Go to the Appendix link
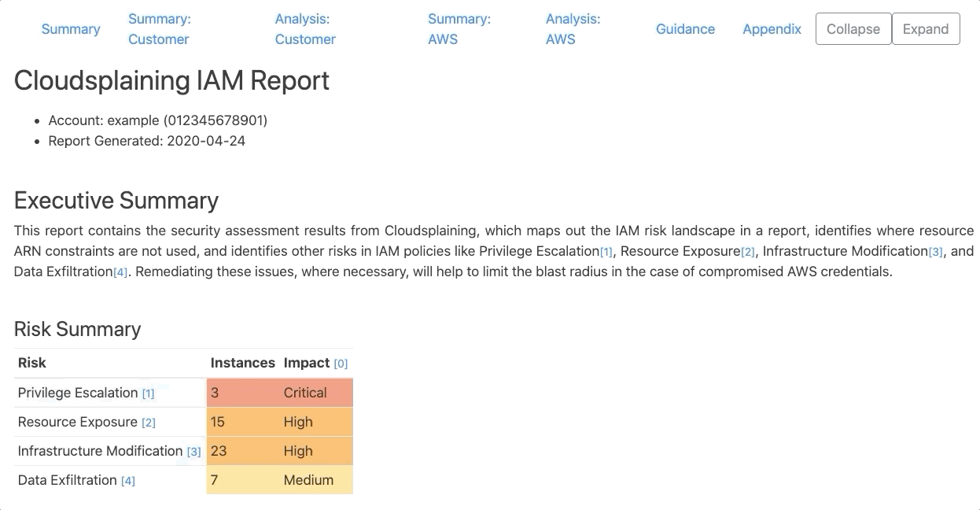The image size is (980, 510). click(x=772, y=29)
